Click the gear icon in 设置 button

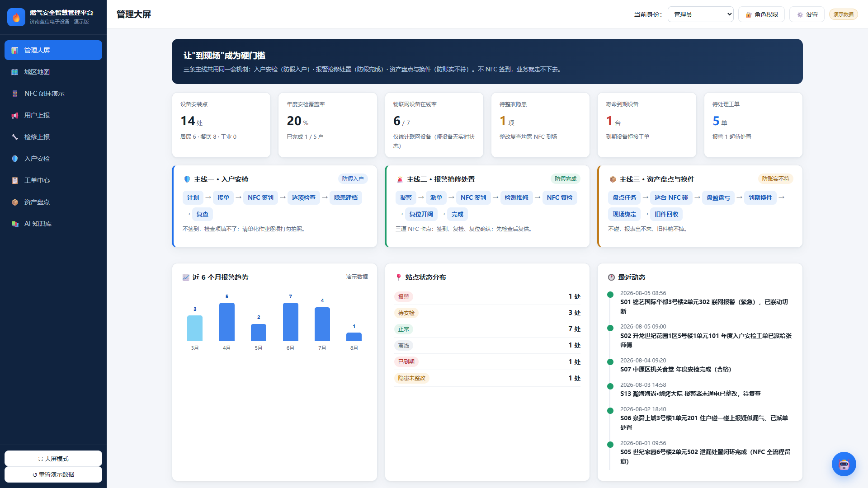click(800, 14)
